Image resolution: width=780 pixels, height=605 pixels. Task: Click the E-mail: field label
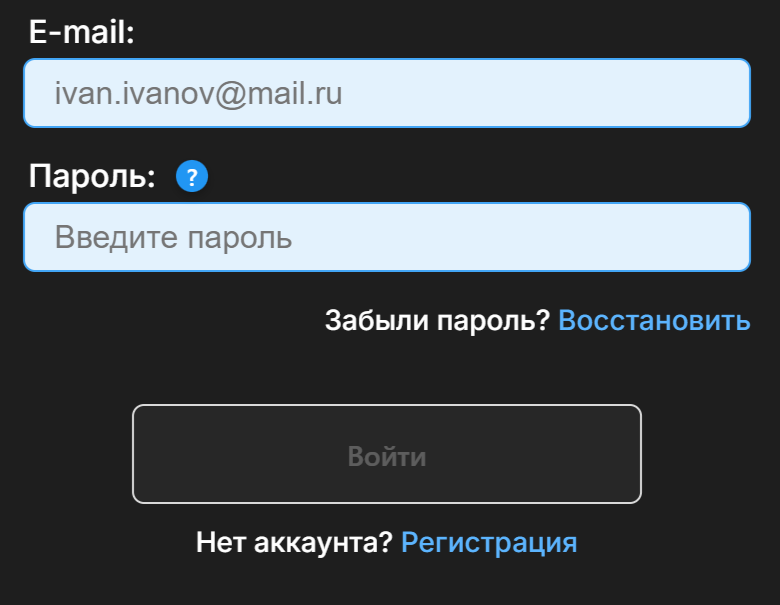point(81,33)
